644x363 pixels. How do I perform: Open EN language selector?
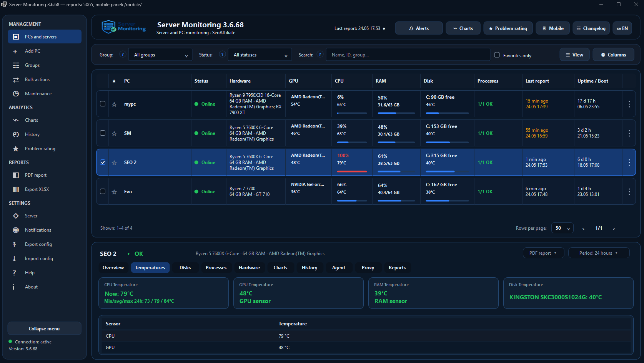point(622,28)
